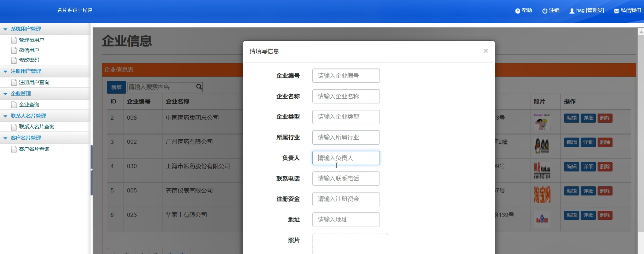Screen dimensions: 644x254
Task: Click 详细 for 上海市医药股份有限公司
Action: 588,167
